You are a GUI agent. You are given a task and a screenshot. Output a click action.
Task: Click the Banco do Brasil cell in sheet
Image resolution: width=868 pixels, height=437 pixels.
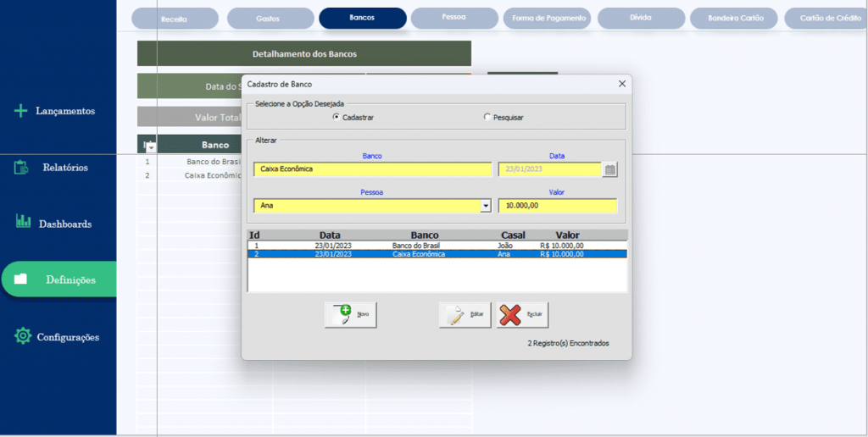tap(213, 162)
